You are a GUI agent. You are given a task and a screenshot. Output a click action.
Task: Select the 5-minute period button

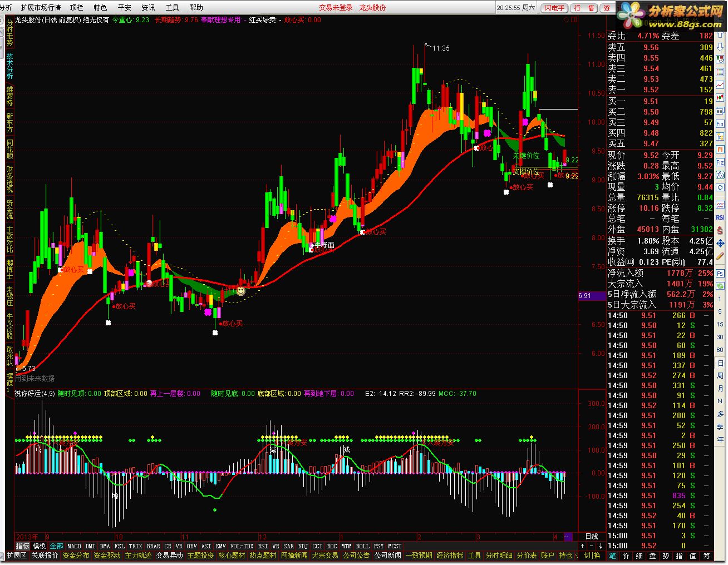point(720,311)
